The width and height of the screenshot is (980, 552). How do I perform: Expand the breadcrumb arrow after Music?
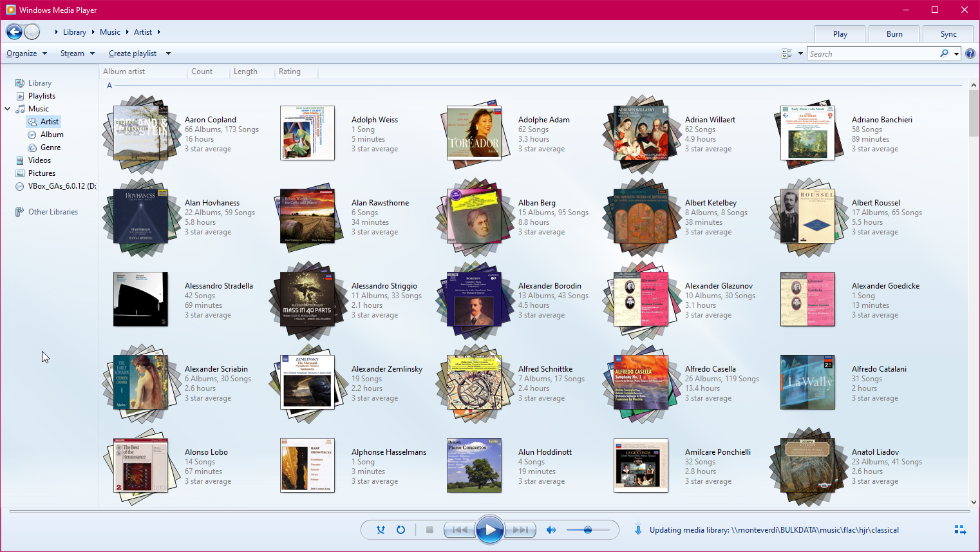click(127, 32)
